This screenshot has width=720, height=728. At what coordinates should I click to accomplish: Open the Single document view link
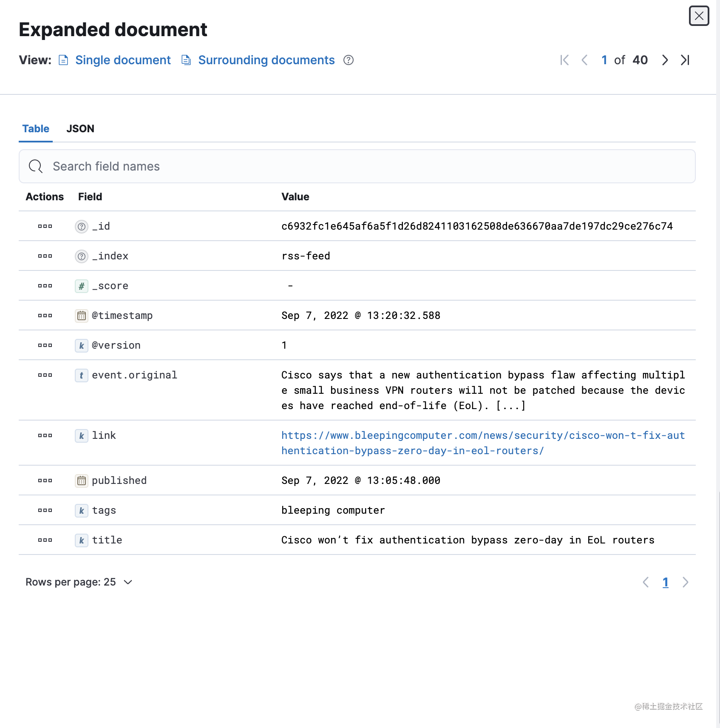[123, 60]
